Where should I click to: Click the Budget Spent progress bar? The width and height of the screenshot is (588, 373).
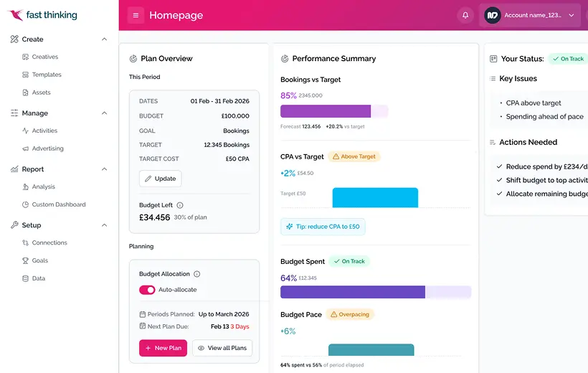click(375, 292)
